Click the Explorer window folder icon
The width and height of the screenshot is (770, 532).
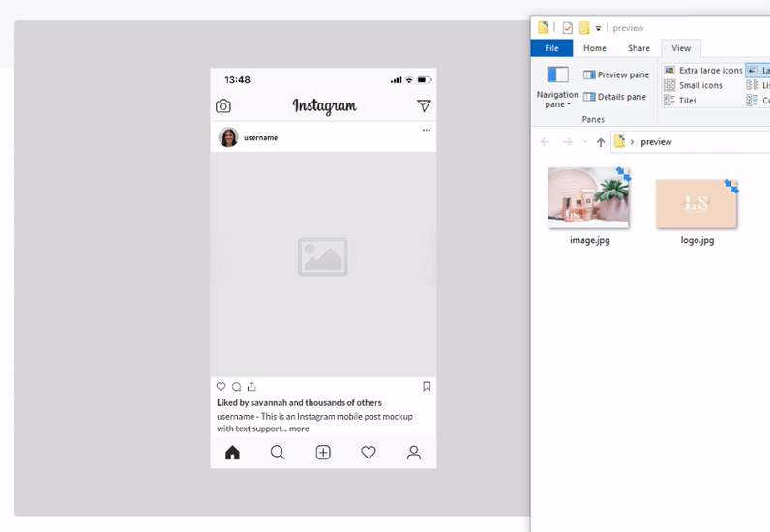tap(543, 27)
